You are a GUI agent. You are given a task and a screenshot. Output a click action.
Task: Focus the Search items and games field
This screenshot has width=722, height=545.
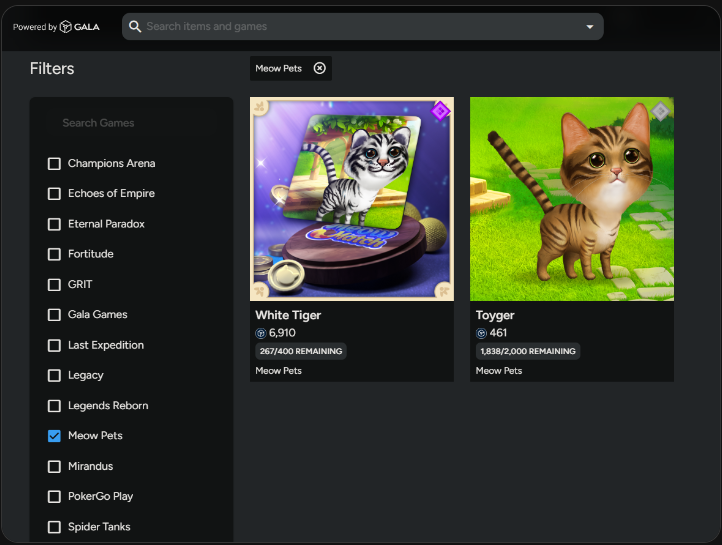tap(363, 26)
